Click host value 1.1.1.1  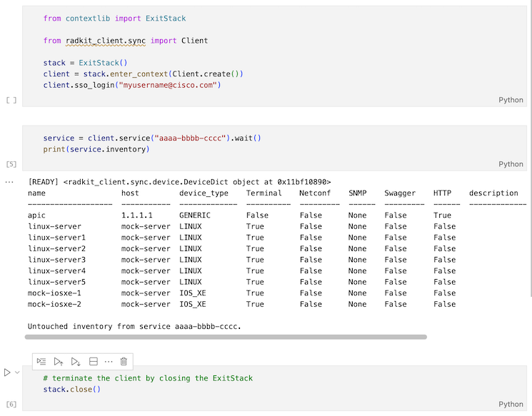pyautogui.click(x=137, y=215)
